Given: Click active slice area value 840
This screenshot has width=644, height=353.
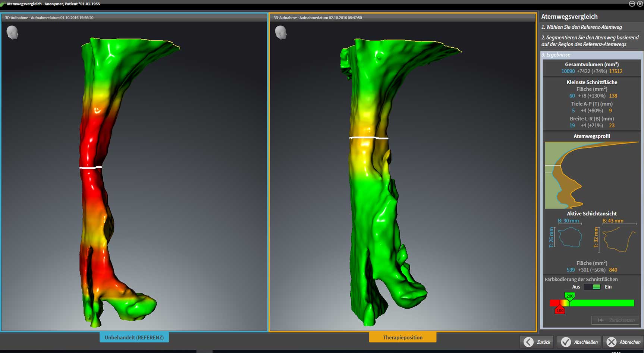Looking at the screenshot, I should pos(613,270).
